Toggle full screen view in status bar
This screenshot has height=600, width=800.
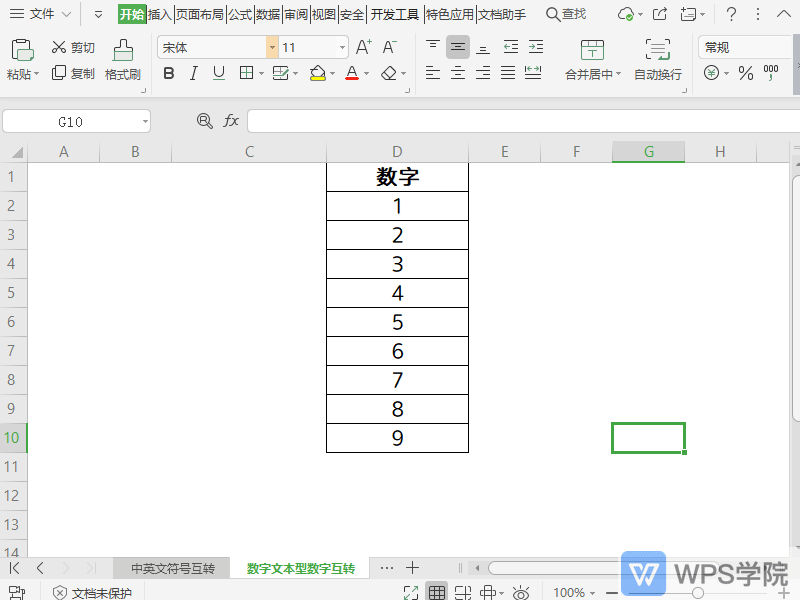411,593
